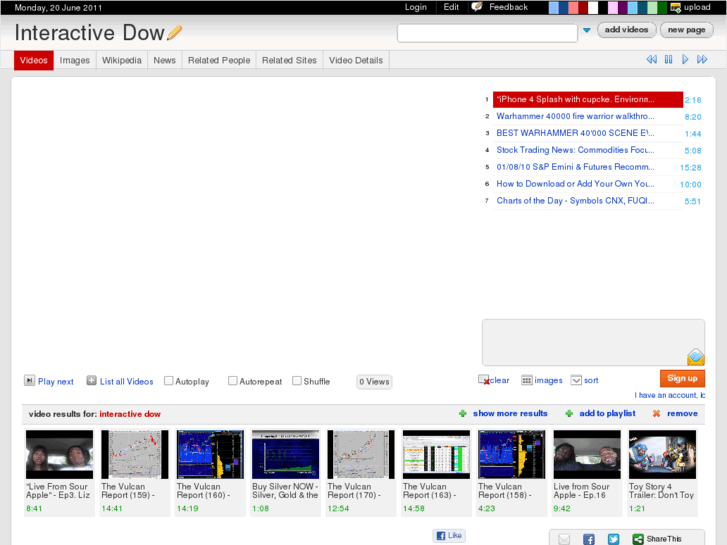Share via the email envelope icon
This screenshot has height=545, width=727.
coord(564,539)
